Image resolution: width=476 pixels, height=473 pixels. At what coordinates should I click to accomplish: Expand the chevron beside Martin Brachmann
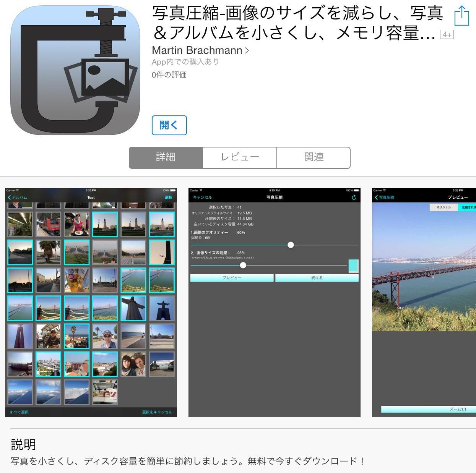(x=247, y=50)
